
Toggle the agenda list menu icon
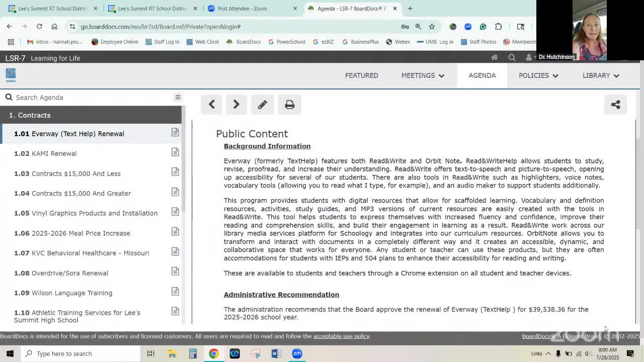[x=178, y=97]
